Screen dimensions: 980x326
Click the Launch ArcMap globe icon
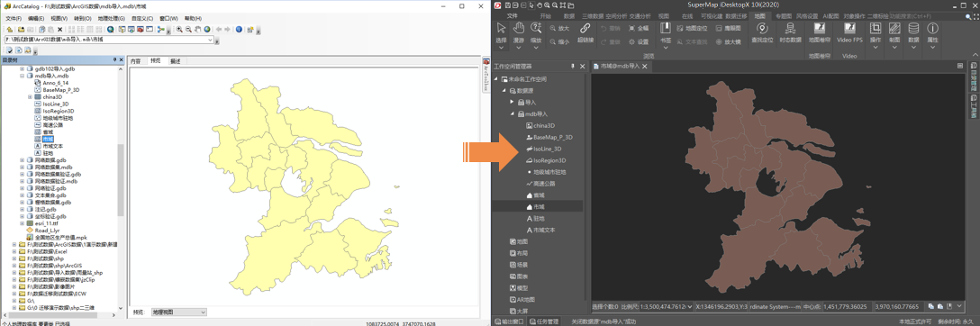pos(111,30)
